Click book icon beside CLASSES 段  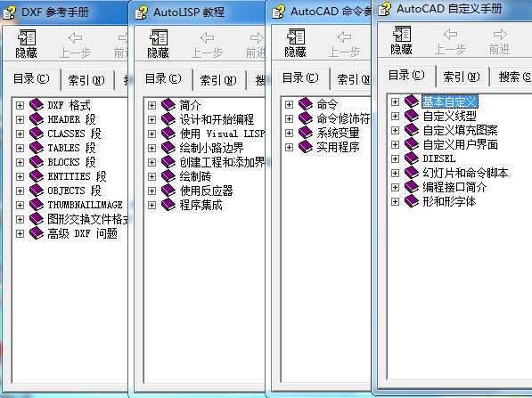(37, 134)
